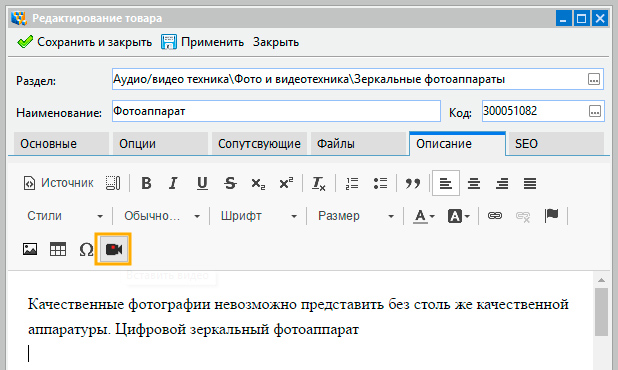Click the Код input field
Viewport: 618px width, 370px height.
click(543, 111)
